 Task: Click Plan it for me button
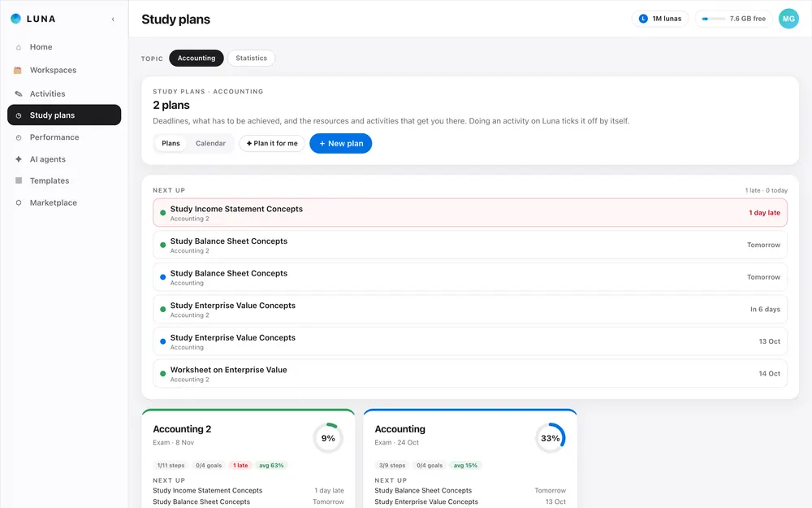272,144
